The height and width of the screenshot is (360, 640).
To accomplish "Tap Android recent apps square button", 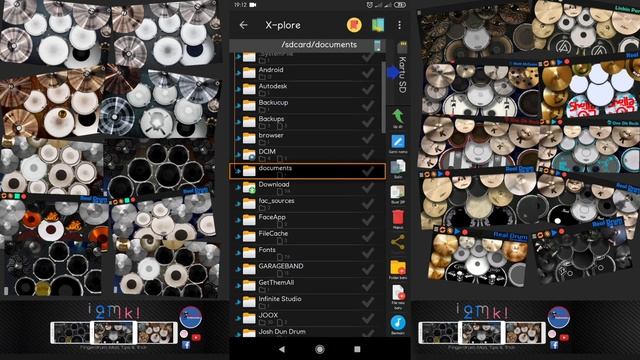I will tap(357, 349).
